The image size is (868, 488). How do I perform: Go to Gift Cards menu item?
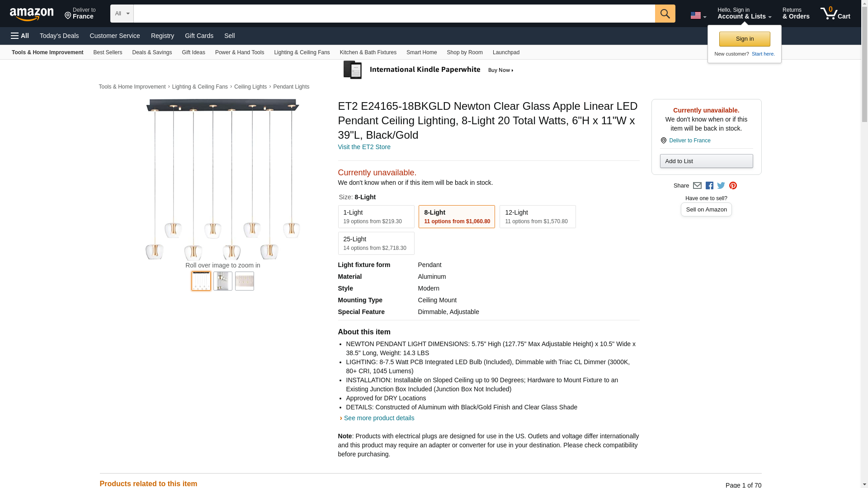click(199, 36)
